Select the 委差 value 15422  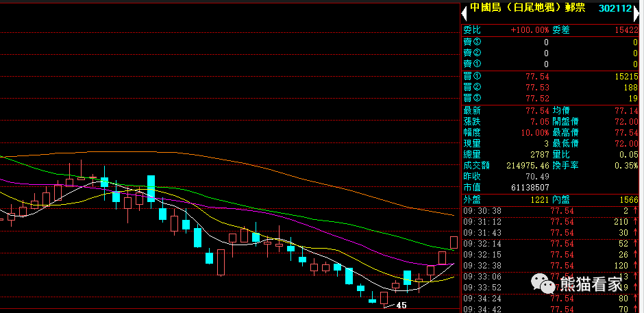tap(627, 30)
